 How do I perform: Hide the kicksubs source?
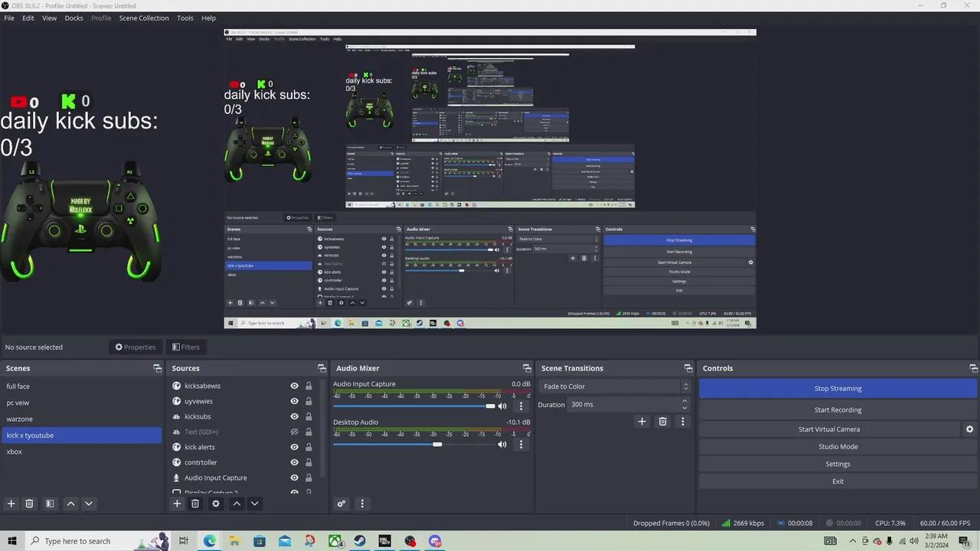pos(294,416)
